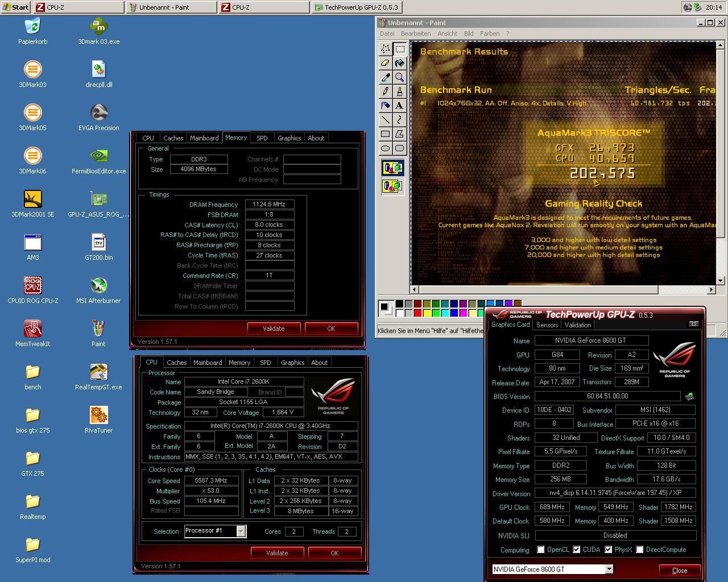
Task: Select the Curve tool in Paint
Action: point(400,120)
